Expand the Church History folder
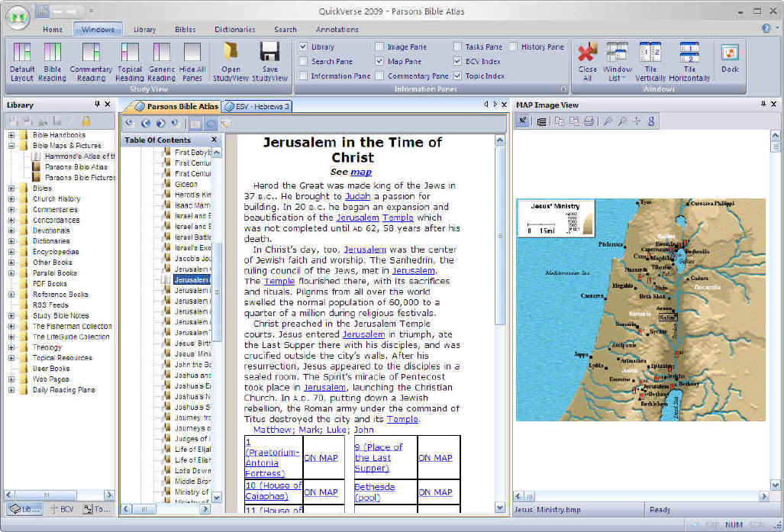The image size is (784, 532). 11,199
